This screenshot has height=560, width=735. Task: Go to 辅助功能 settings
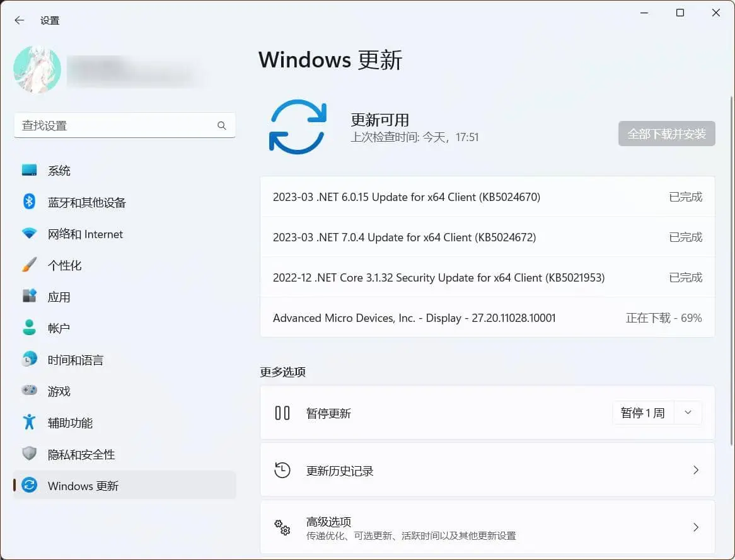point(70,423)
